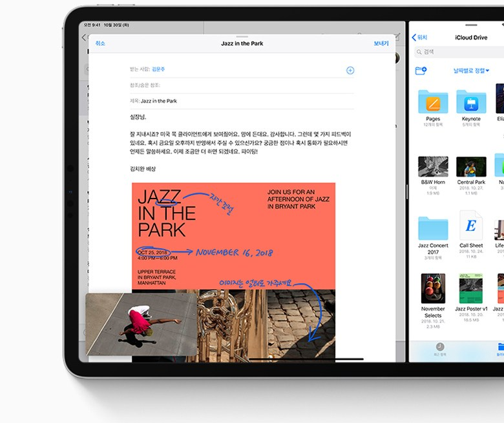Tap the new folder icon in iCloud Drive

pos(421,70)
